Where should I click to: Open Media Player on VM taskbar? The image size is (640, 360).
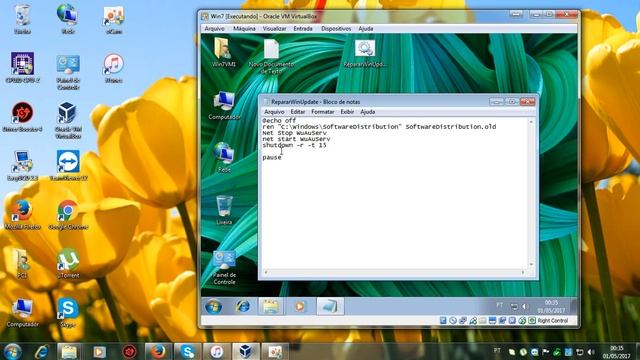(300, 306)
